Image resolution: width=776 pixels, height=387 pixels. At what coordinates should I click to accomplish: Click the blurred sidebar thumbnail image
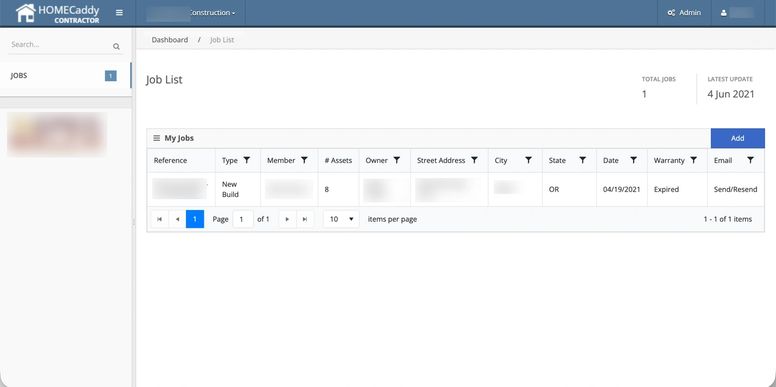coord(57,134)
